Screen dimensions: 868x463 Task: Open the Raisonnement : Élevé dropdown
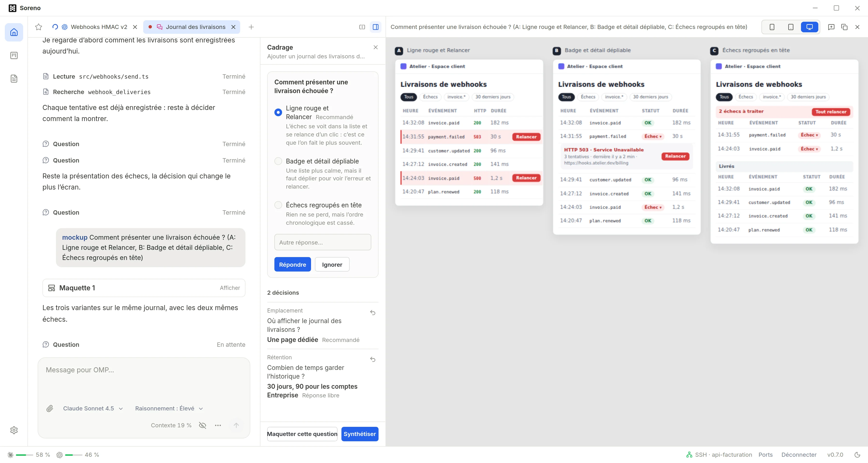pyautogui.click(x=169, y=409)
